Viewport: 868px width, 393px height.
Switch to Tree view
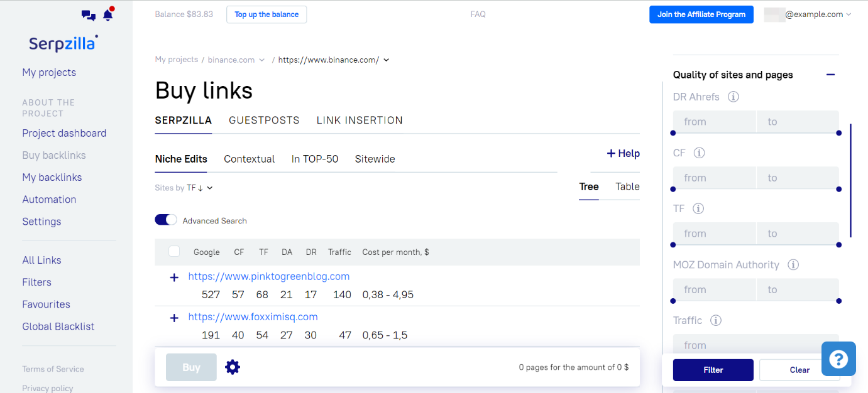(589, 186)
